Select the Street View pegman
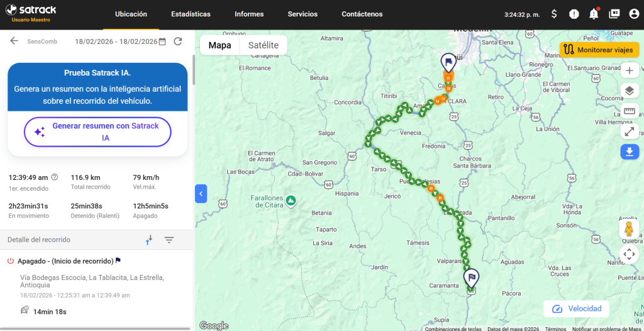 (628, 228)
